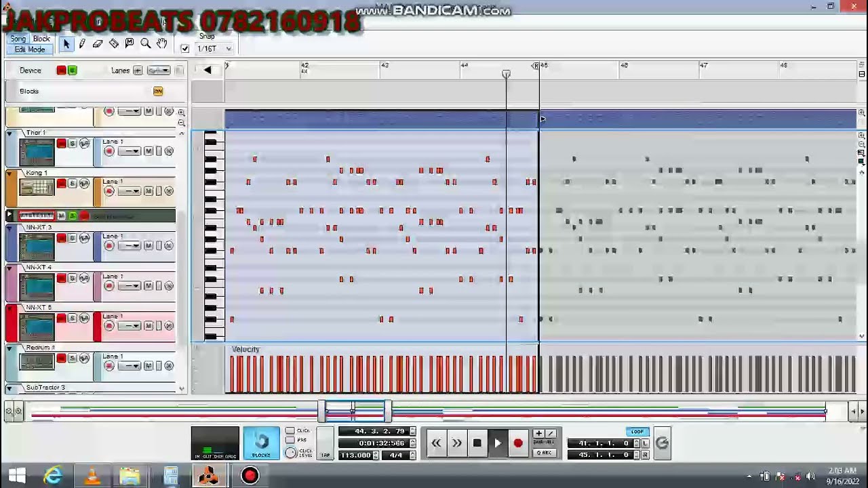The width and height of the screenshot is (868, 488).
Task: Mute Lane 1 of NN-XT 3
Action: 149,245
